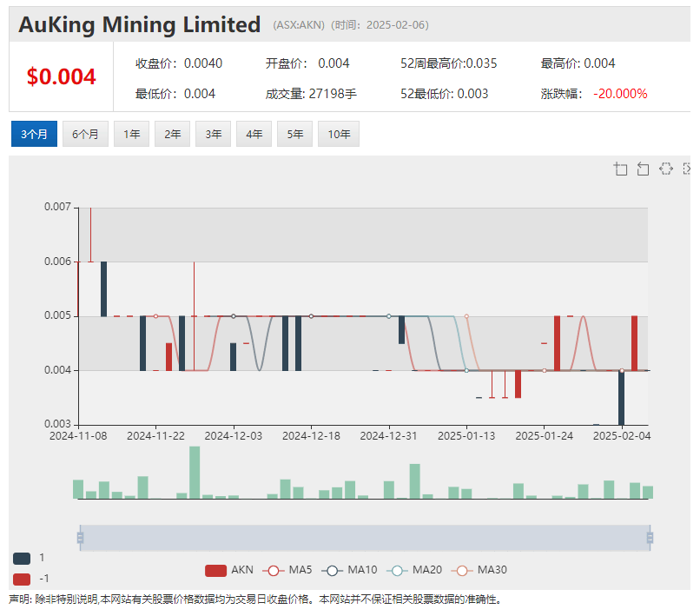700x616 pixels.
Task: Toggle the red '-1' visual map piece
Action: tap(22, 579)
